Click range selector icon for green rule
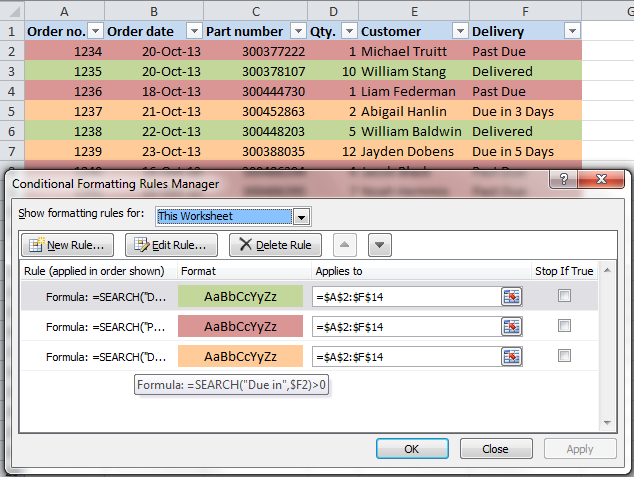The image size is (634, 477). click(x=512, y=296)
